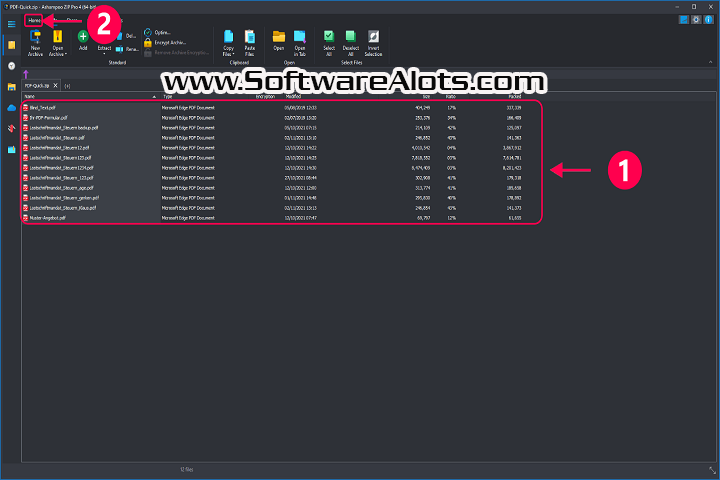Close the PDF-Quick.zip tab

click(56, 85)
